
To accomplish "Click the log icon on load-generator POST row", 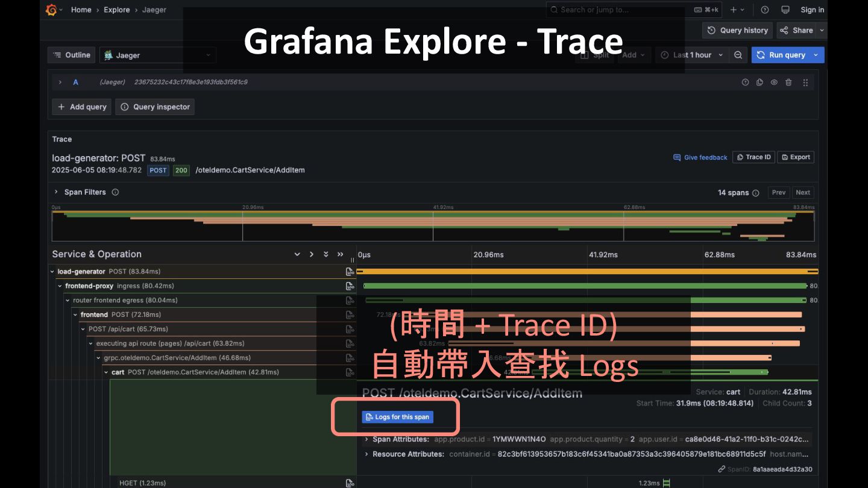I will point(350,272).
